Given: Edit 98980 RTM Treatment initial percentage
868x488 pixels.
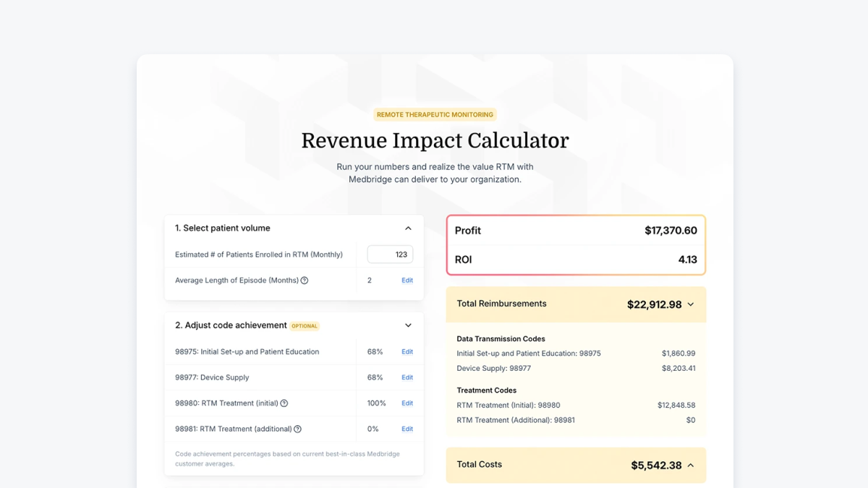Looking at the screenshot, I should point(407,403).
